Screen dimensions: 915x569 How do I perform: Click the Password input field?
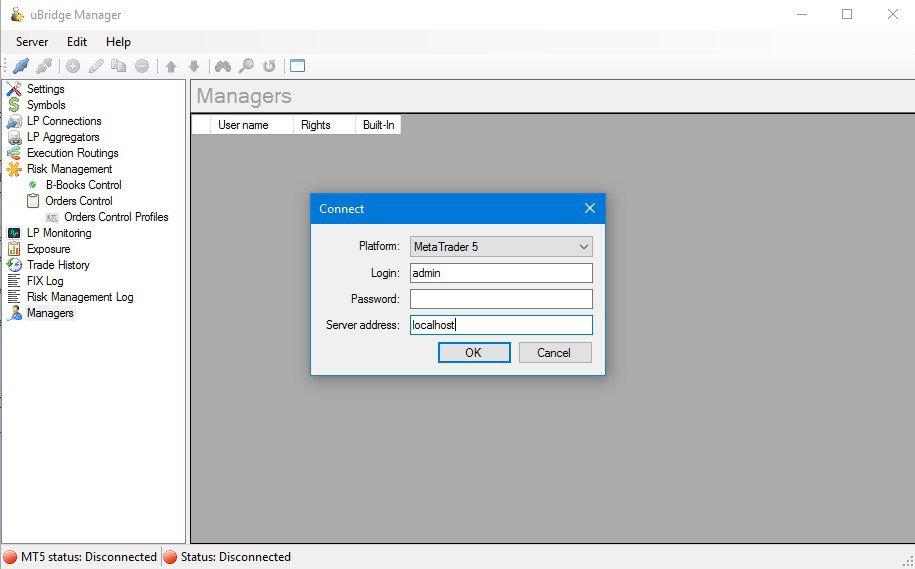pos(501,299)
